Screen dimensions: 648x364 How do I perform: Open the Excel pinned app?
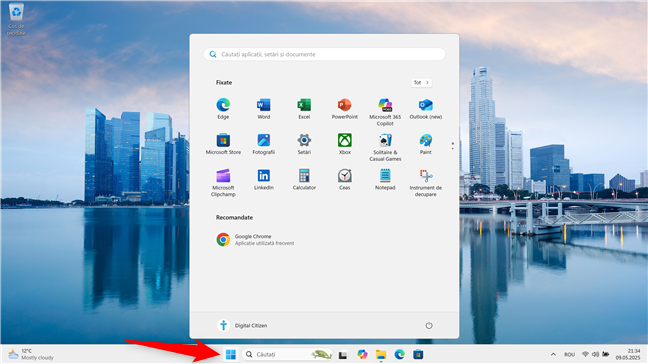click(304, 109)
